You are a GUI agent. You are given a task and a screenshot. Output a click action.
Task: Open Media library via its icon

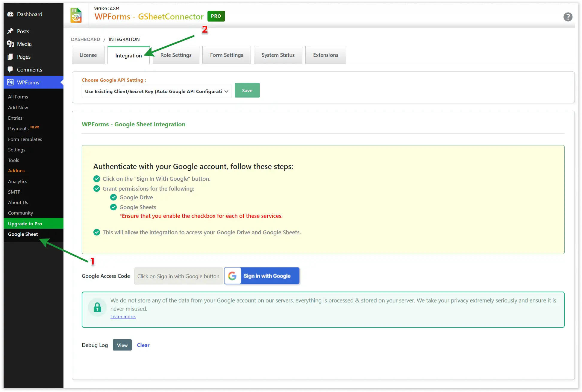tap(11, 44)
